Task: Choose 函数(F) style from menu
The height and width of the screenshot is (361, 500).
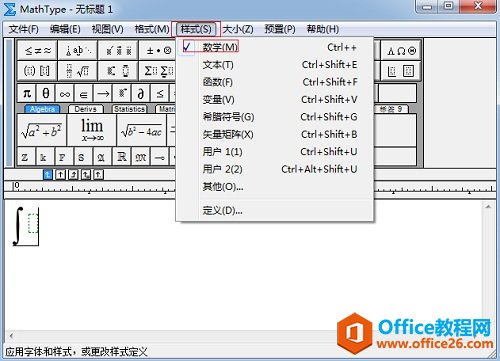Action: (x=275, y=82)
